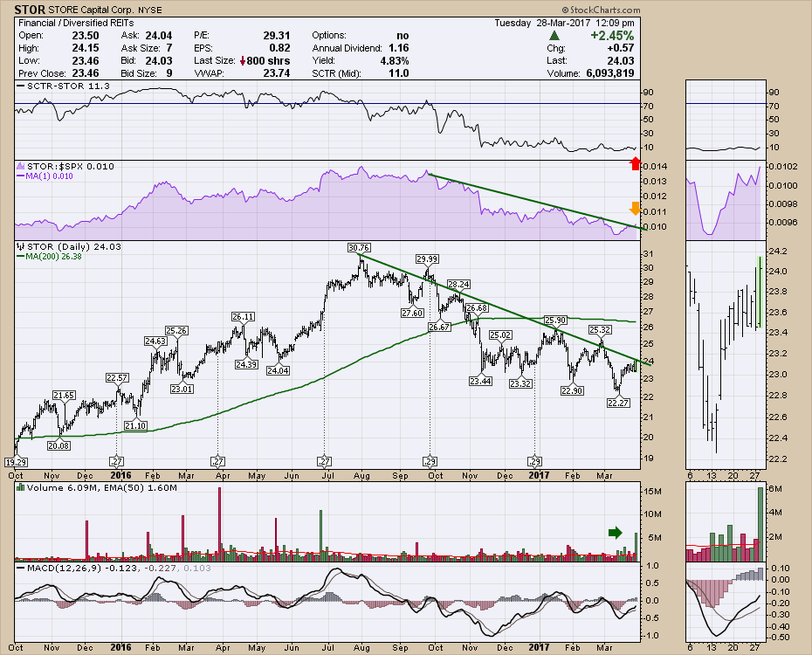Click the 24.04 low price label

click(x=279, y=371)
